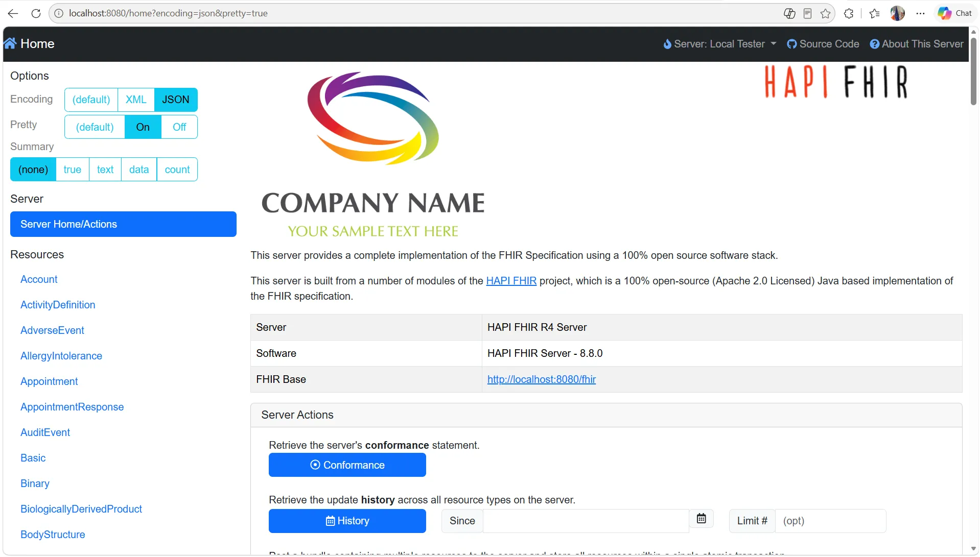Open immersive reader icon in address bar
This screenshot has width=980, height=557.
tap(808, 13)
